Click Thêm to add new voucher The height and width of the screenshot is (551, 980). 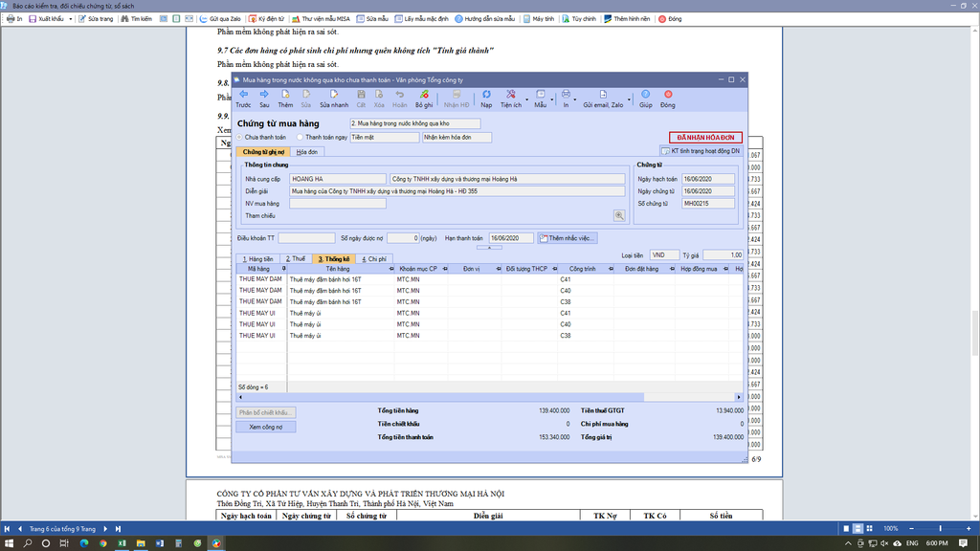pos(285,99)
